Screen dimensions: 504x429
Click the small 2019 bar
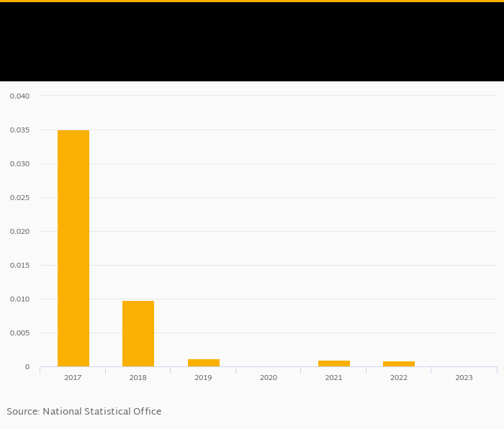point(203,363)
